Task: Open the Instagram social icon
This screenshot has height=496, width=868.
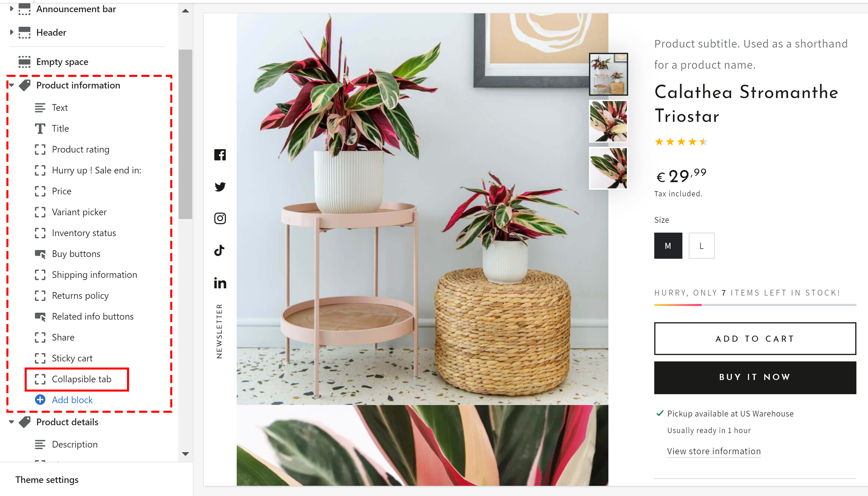Action: tap(220, 218)
